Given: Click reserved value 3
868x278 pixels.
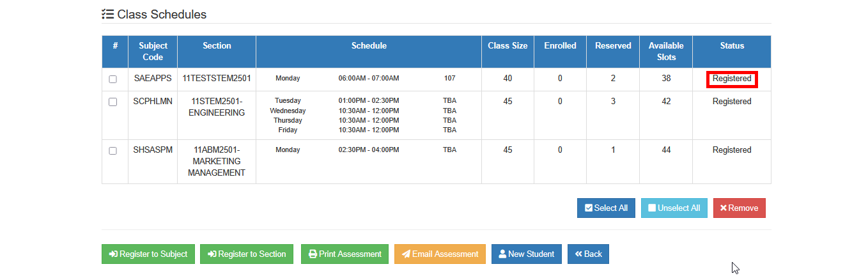Looking at the screenshot, I should click(x=613, y=102).
